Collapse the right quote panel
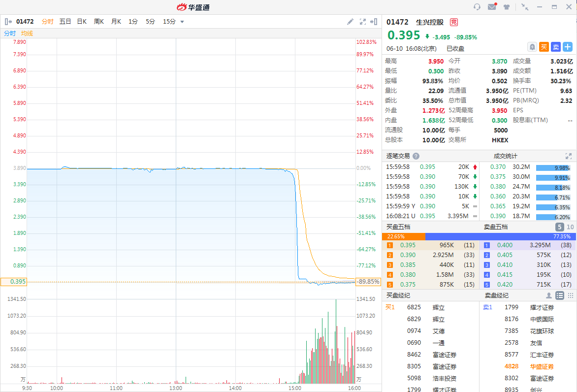This screenshot has height=392, width=577. 374,22
